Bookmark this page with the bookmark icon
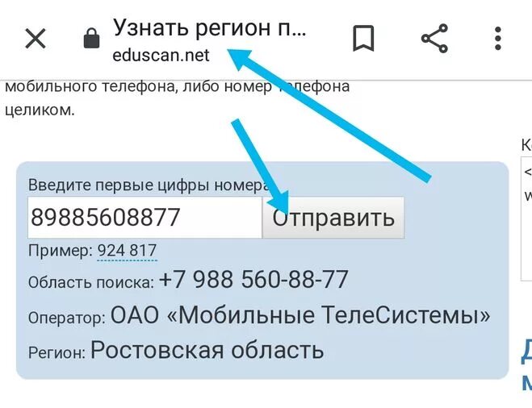This screenshot has height=408, width=532. [x=363, y=38]
